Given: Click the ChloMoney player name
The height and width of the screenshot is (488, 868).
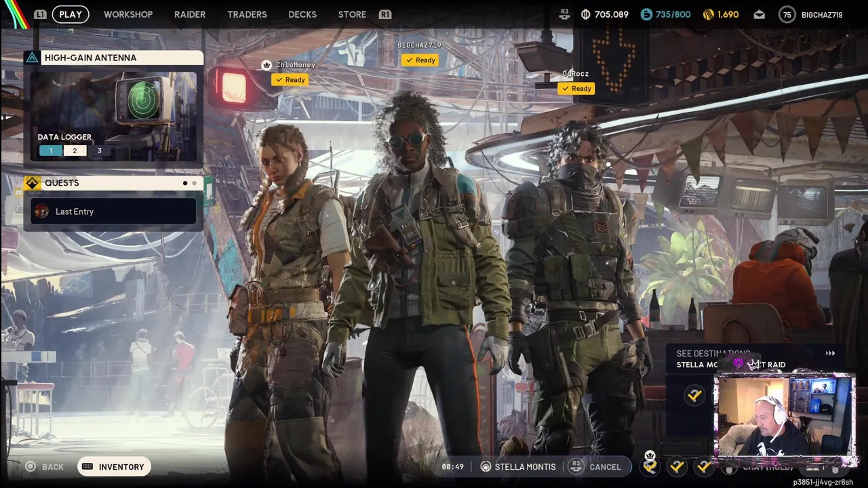Looking at the screenshot, I should click(296, 65).
